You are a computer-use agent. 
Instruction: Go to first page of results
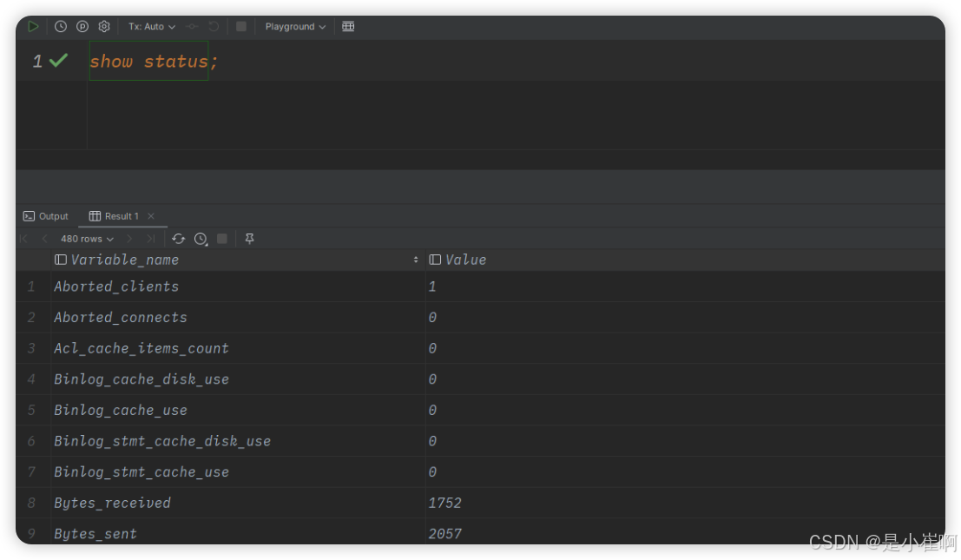tap(24, 239)
